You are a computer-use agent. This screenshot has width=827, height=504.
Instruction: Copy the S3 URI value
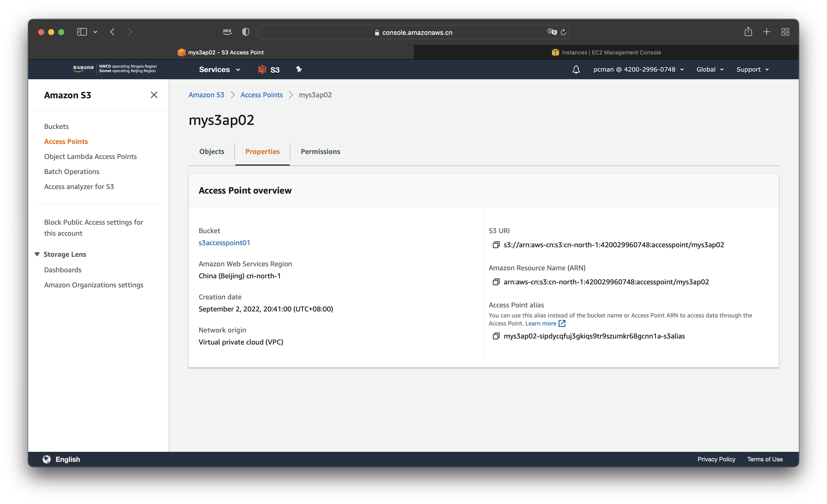coord(496,245)
